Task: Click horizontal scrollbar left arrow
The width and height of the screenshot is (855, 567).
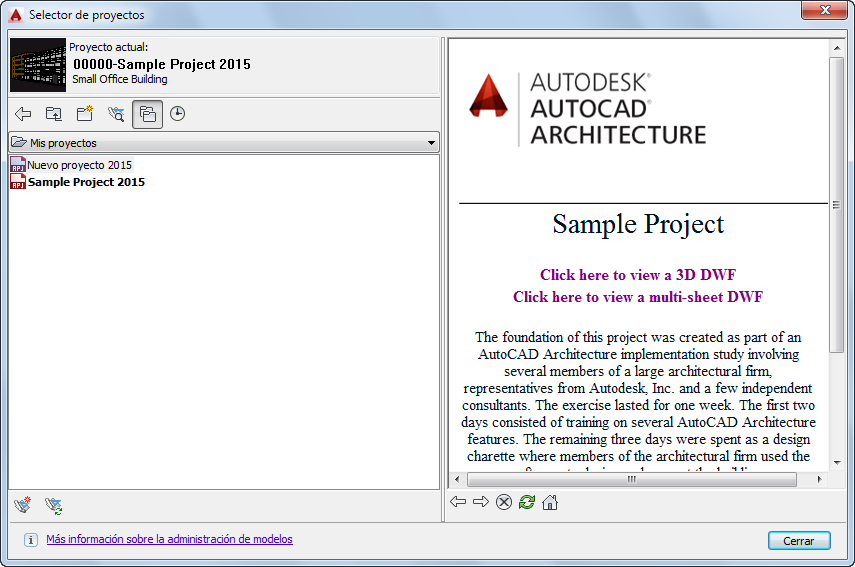Action: (457, 480)
